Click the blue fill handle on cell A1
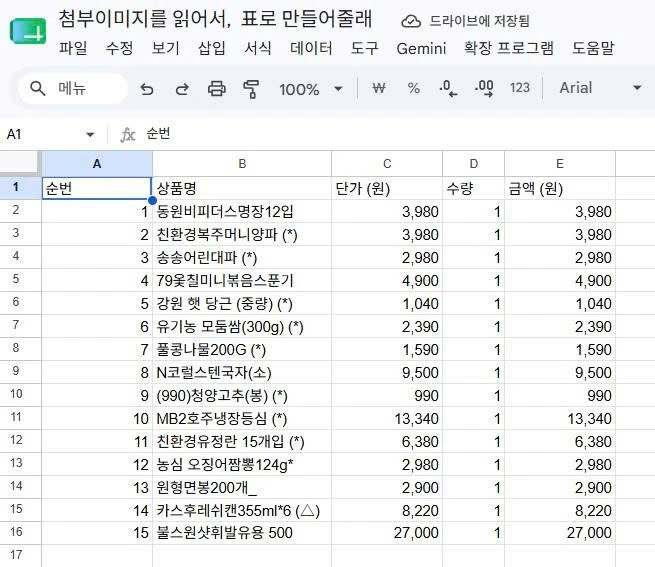655x567 pixels. click(x=152, y=201)
